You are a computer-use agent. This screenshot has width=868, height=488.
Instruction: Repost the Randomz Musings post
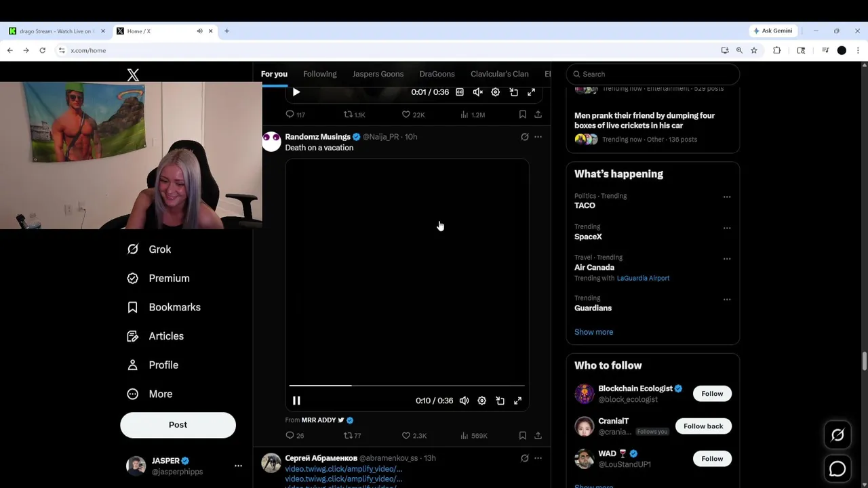(x=352, y=436)
